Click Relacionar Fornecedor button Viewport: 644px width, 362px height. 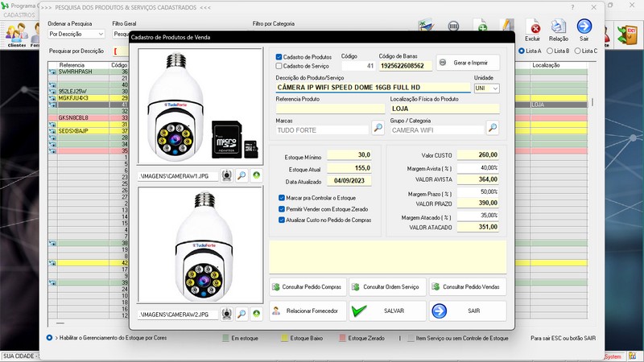(308, 311)
